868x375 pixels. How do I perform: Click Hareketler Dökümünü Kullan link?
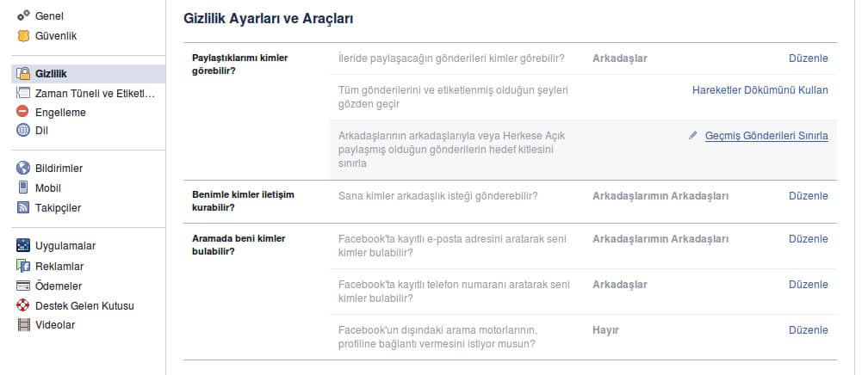[x=759, y=89]
